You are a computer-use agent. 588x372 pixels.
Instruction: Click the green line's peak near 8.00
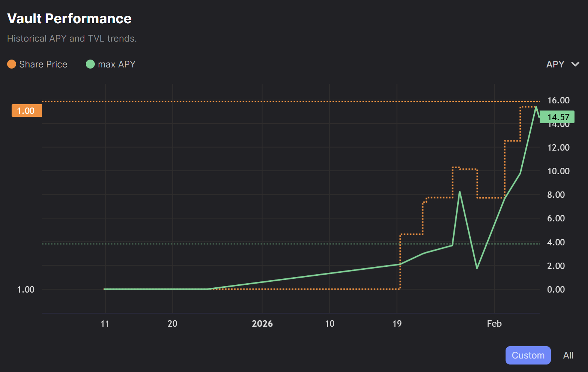click(x=459, y=192)
